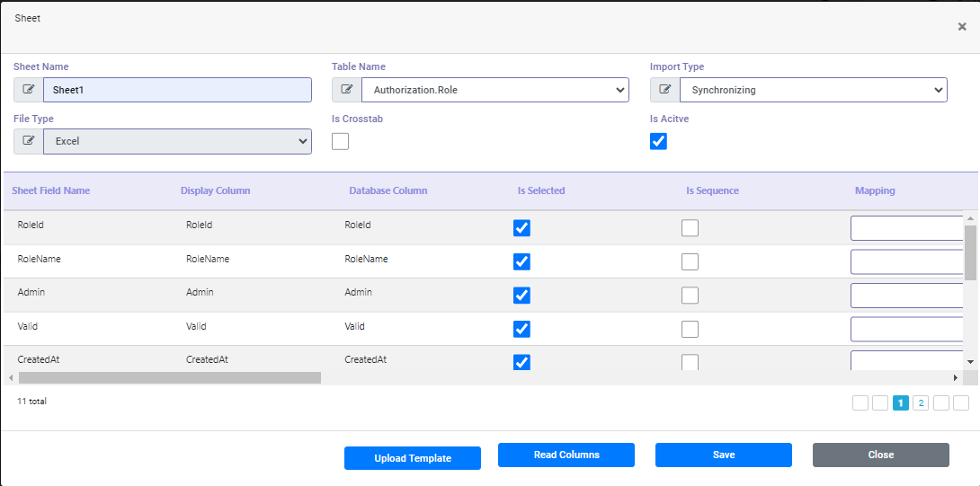
Task: Click the Sheet Field Name column header
Action: 51,190
